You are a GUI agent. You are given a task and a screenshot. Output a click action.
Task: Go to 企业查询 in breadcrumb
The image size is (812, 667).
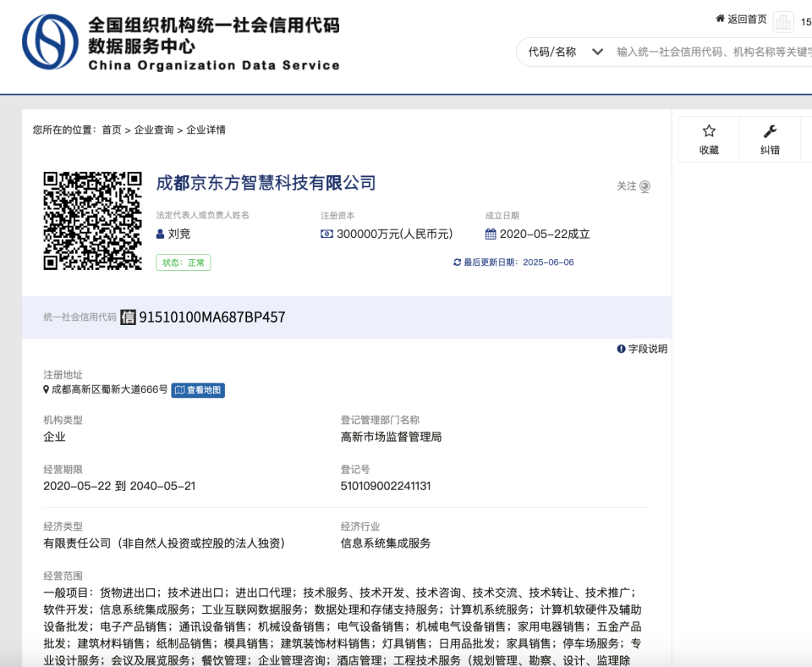[154, 130]
